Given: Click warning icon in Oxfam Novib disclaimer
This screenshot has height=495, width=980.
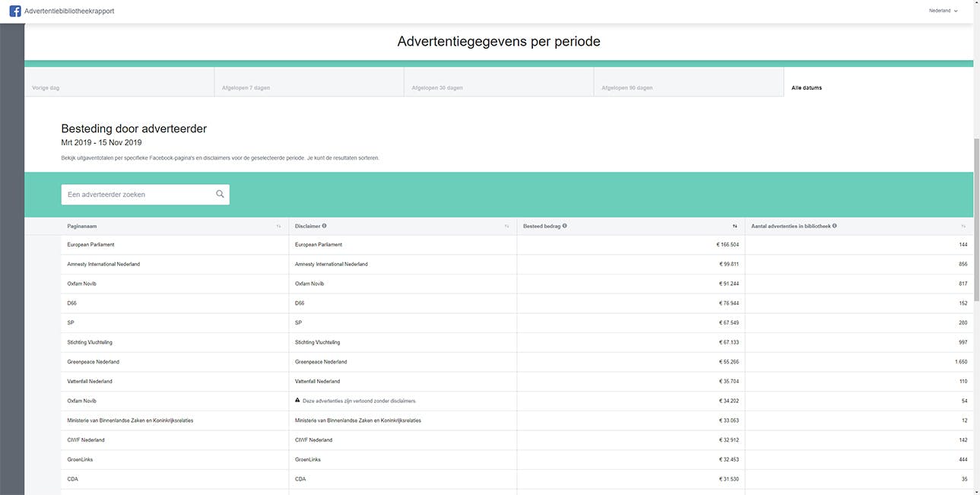Looking at the screenshot, I should (298, 400).
